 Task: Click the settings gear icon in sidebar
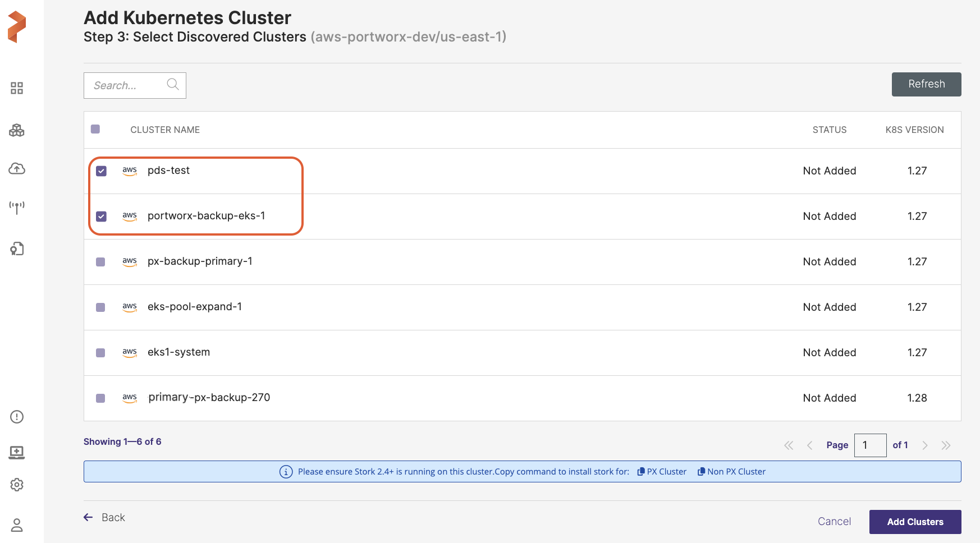click(x=17, y=485)
